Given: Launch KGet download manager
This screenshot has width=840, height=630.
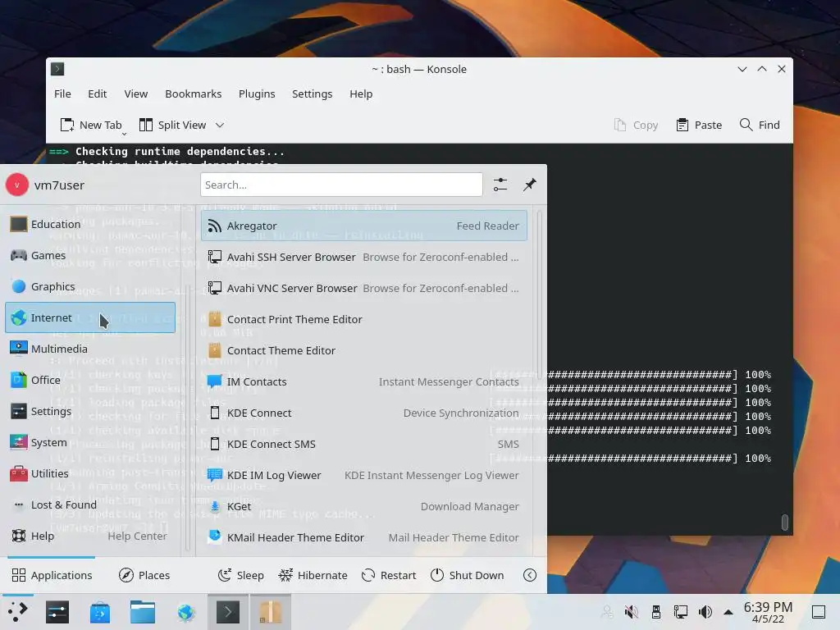Looking at the screenshot, I should click(x=363, y=506).
